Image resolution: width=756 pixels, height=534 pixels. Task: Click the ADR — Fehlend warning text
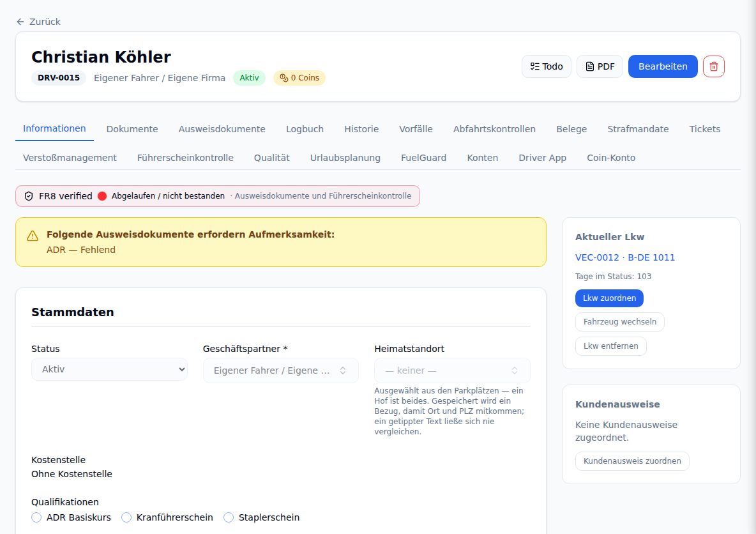(x=81, y=250)
